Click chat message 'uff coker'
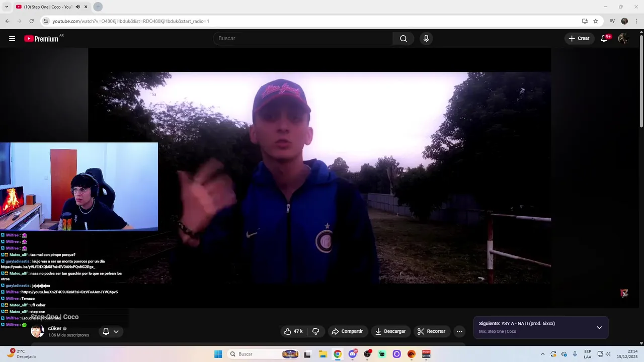The width and height of the screenshot is (644, 362). click(38, 305)
